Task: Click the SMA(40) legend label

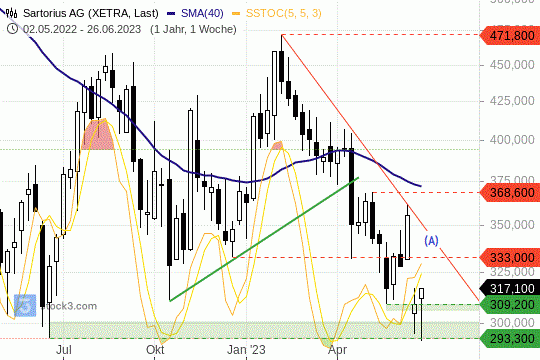Action: click(202, 13)
